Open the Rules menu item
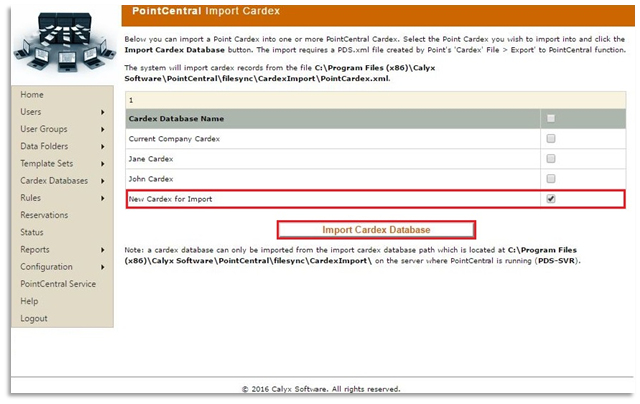Screen dimensions: 640x404 tap(30, 198)
